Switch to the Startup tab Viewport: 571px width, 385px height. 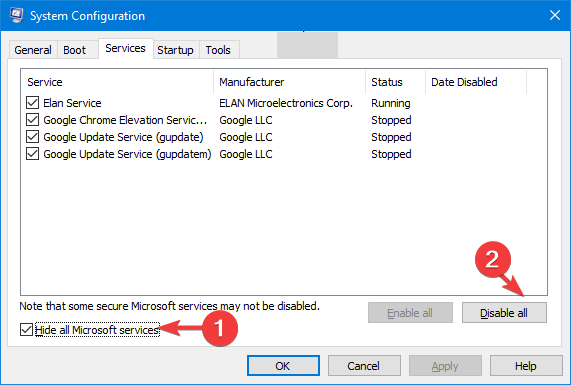(x=175, y=50)
